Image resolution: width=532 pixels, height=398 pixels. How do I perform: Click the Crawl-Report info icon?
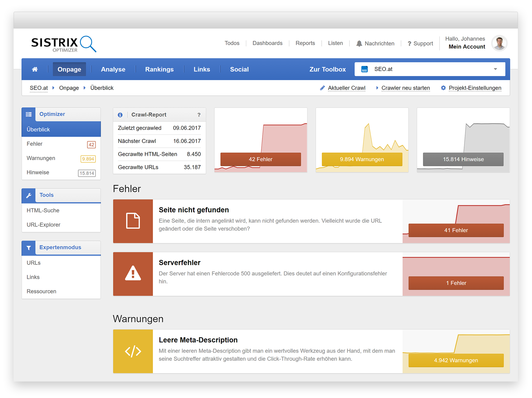[120, 115]
